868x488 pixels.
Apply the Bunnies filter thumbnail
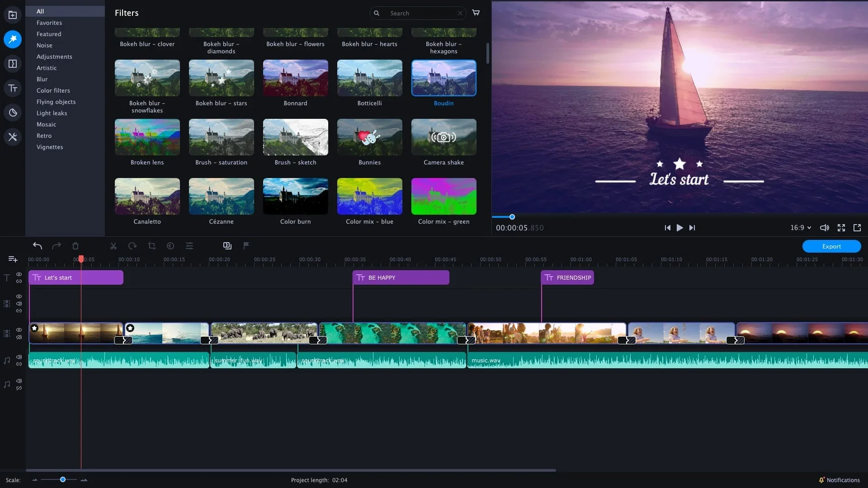coord(369,137)
